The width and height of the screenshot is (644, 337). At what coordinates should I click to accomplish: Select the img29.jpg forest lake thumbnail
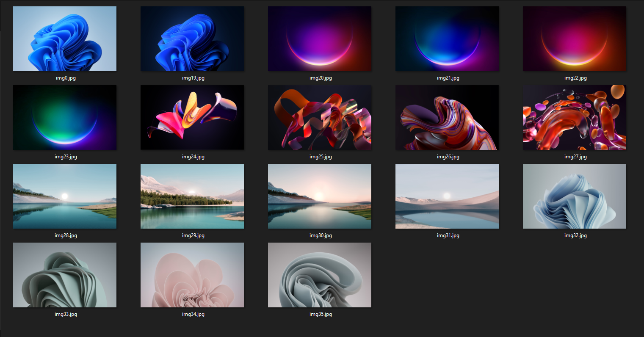click(192, 196)
